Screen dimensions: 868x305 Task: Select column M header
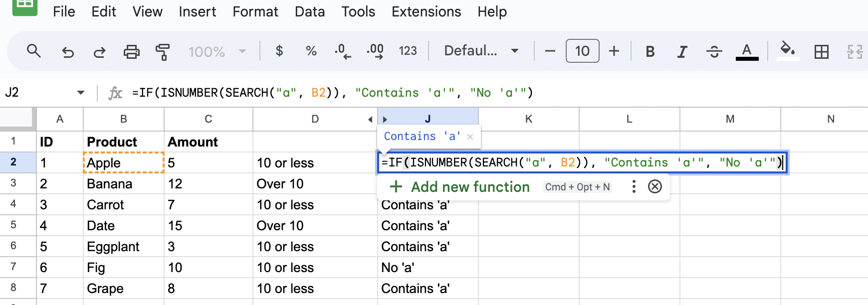[x=730, y=119]
